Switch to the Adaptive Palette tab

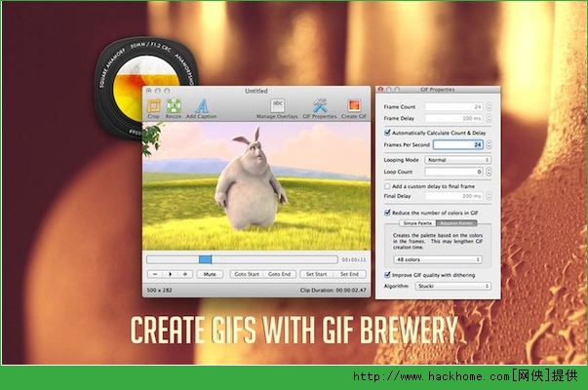click(x=456, y=223)
